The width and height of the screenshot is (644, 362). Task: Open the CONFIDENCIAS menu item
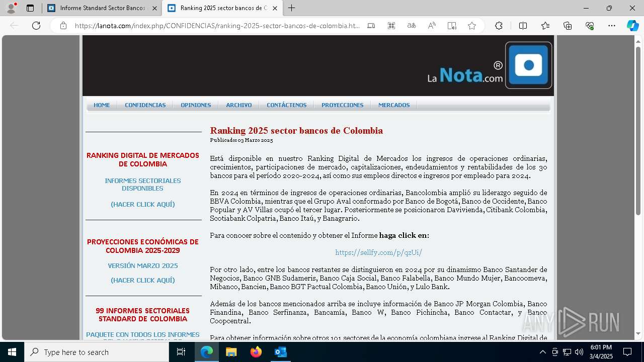pos(145,105)
